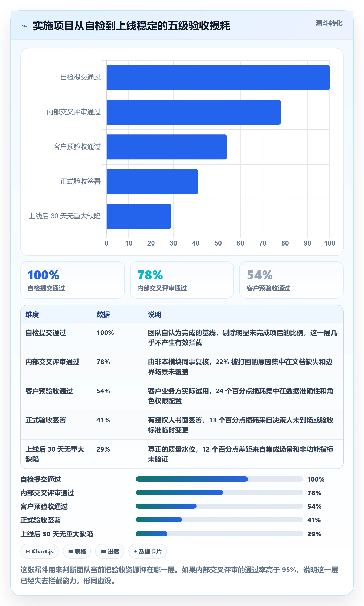The image size is (364, 606).
Task: Click the 自检提交通过 progress bar
Action: click(x=219, y=479)
